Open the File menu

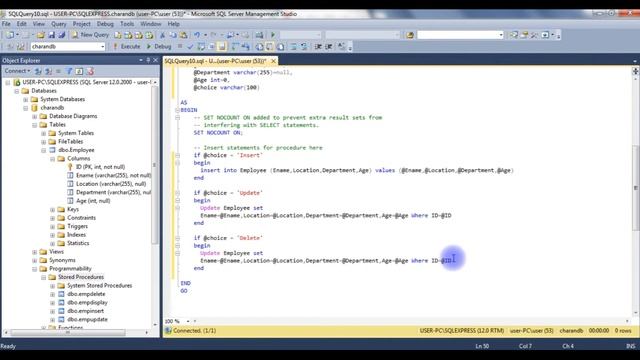pyautogui.click(x=6, y=24)
